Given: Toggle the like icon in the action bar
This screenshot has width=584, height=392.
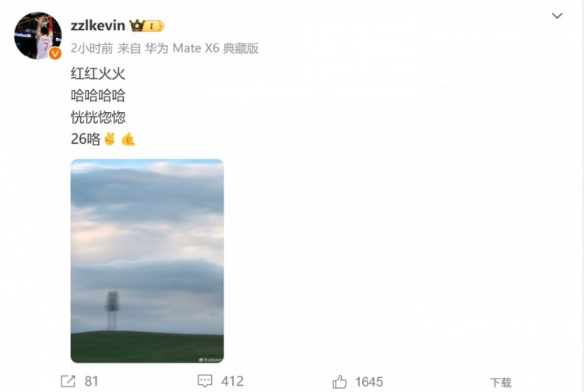Looking at the screenshot, I should tap(339, 382).
